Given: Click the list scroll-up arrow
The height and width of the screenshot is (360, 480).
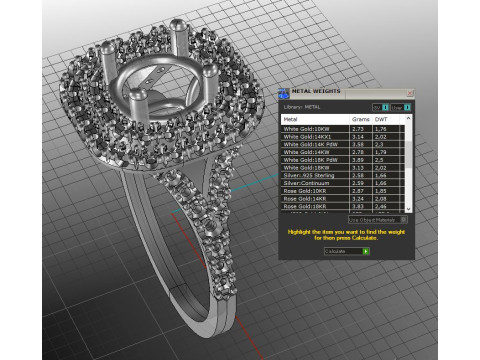Looking at the screenshot, I should pyautogui.click(x=408, y=118).
